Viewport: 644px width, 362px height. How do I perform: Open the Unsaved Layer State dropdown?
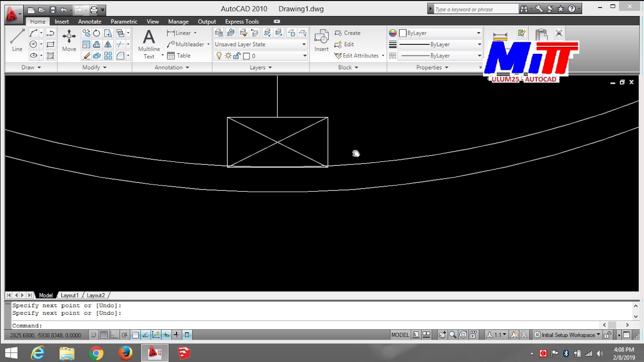pos(260,44)
